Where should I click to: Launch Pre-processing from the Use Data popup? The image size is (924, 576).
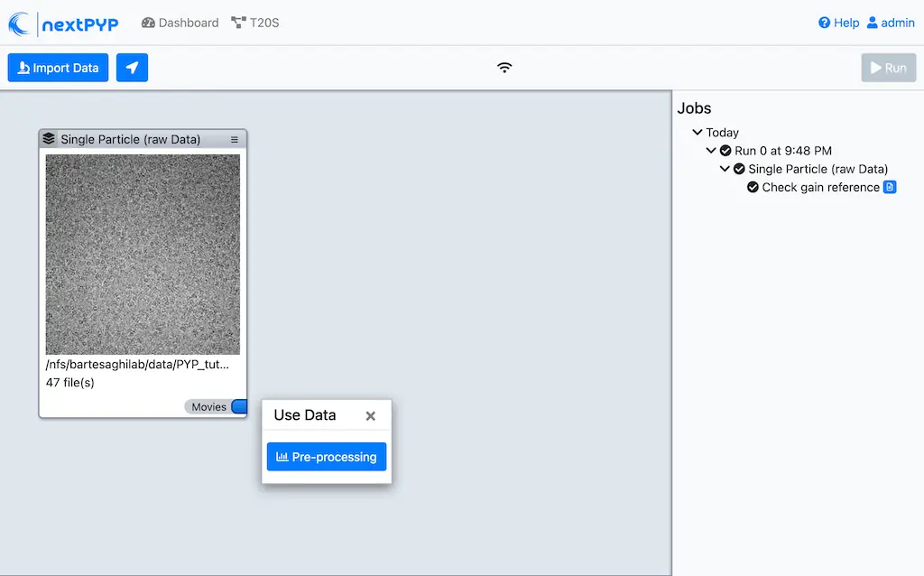click(x=326, y=457)
